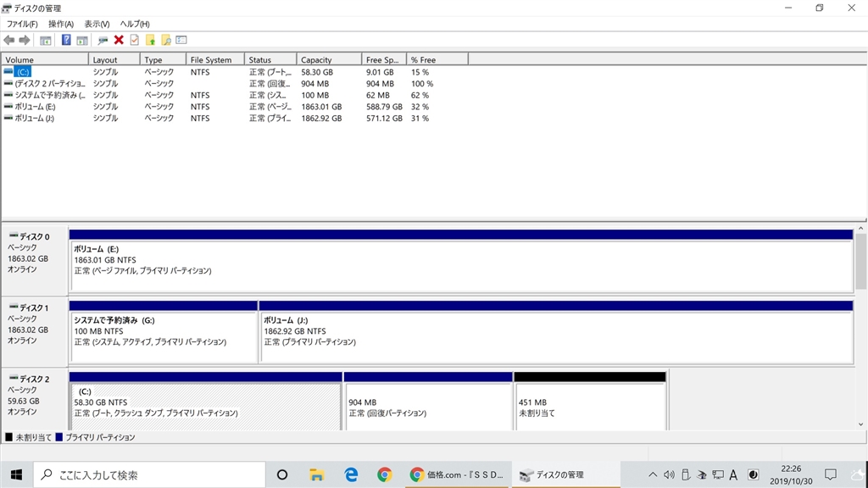The height and width of the screenshot is (488, 868).
Task: Click the safely remove hardware tray icon
Action: click(x=685, y=474)
